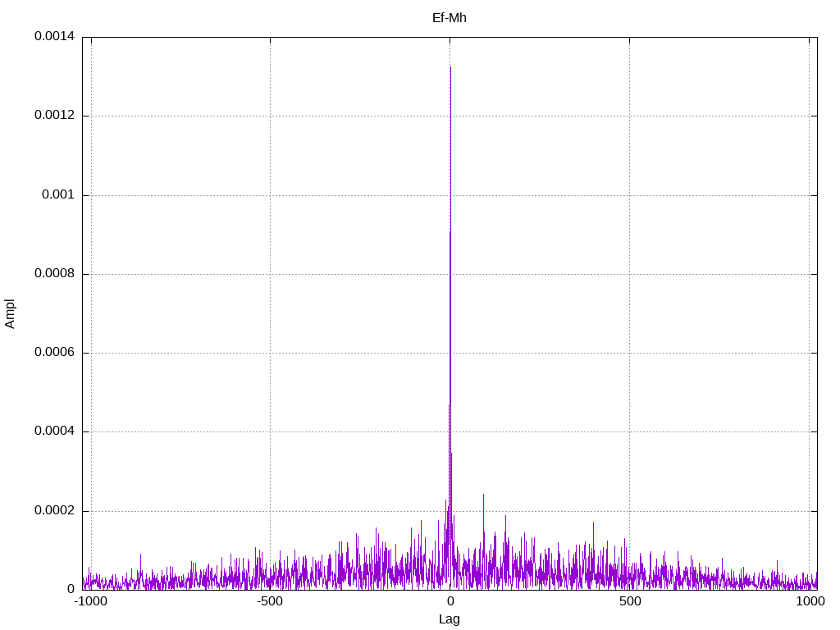
Task: Click the 0.0004 y-axis tick label
Action: point(55,431)
